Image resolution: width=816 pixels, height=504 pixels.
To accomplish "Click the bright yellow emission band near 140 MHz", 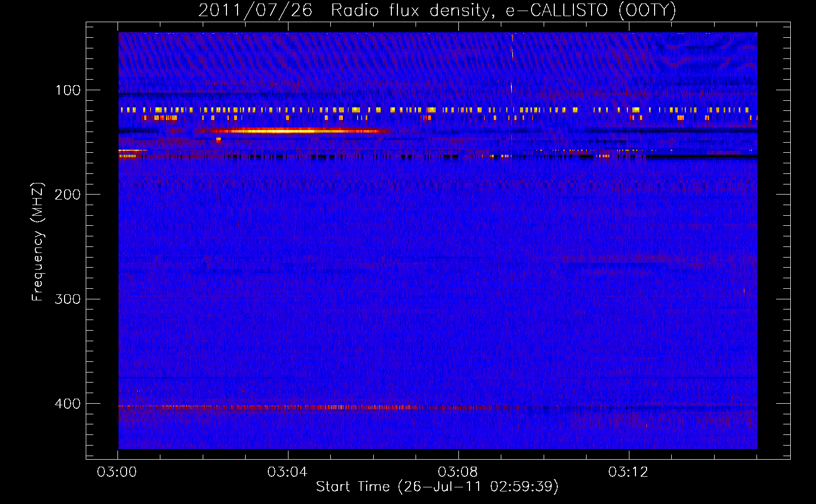I will [x=293, y=131].
